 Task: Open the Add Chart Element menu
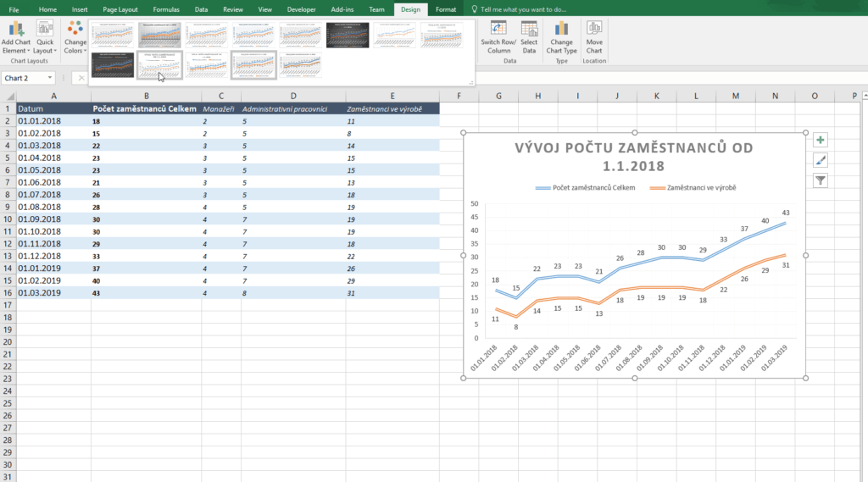(x=16, y=38)
